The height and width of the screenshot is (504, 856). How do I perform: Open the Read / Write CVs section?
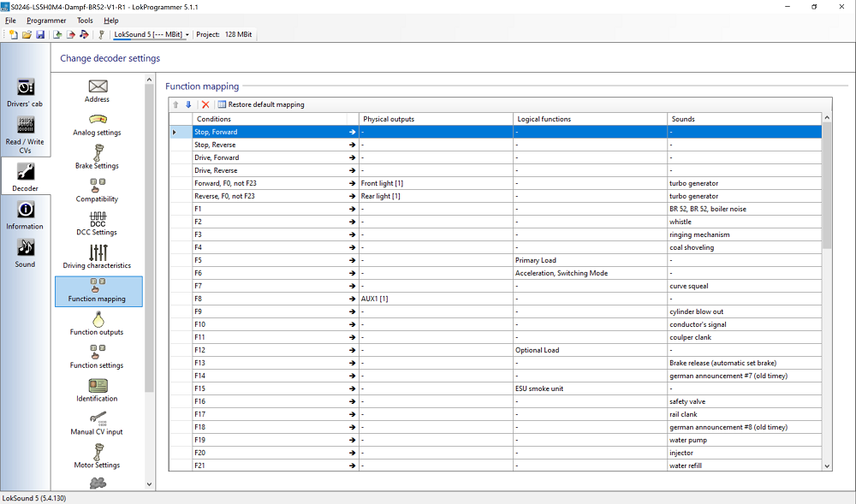pyautogui.click(x=25, y=133)
